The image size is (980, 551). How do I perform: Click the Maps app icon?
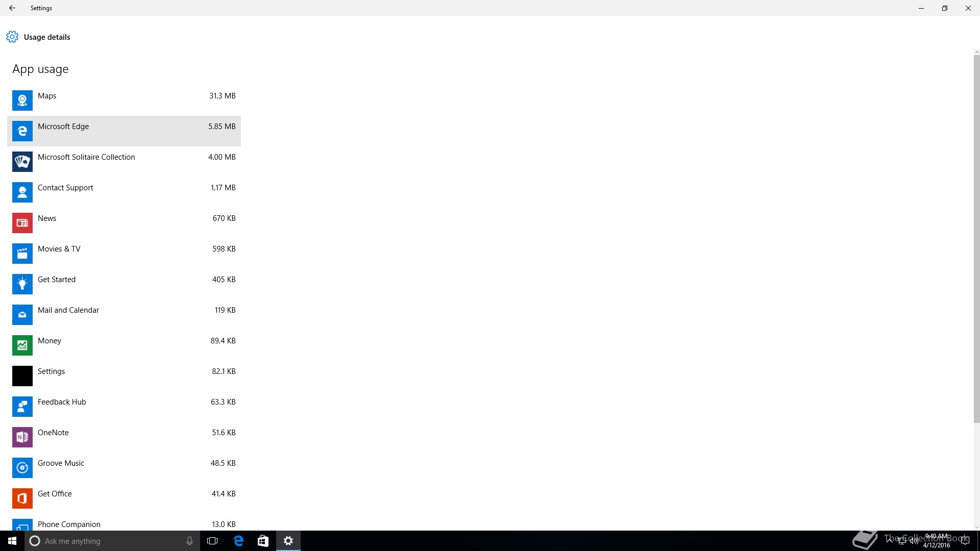(x=22, y=101)
